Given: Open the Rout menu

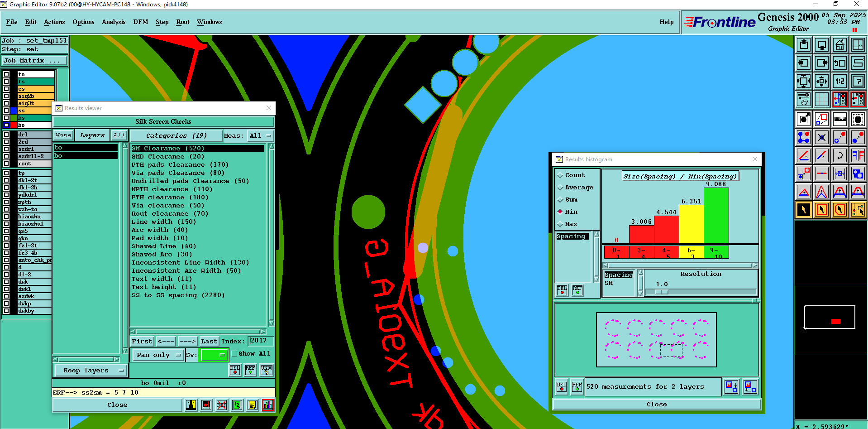Looking at the screenshot, I should (x=183, y=22).
